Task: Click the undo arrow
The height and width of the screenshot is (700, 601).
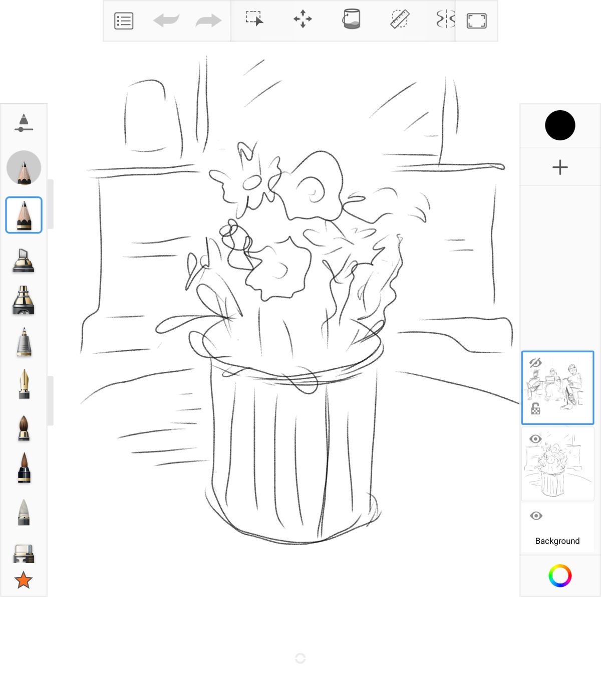Action: pyautogui.click(x=166, y=21)
